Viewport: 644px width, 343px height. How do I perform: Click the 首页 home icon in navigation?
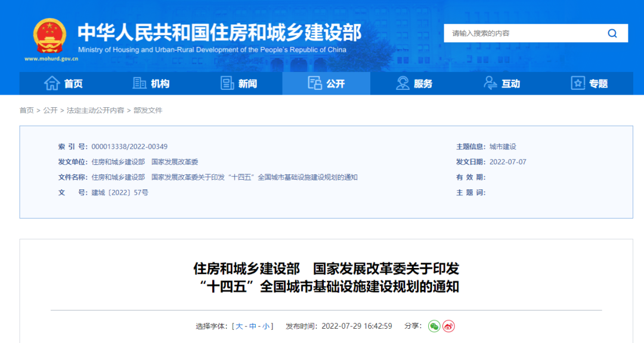click(52, 83)
